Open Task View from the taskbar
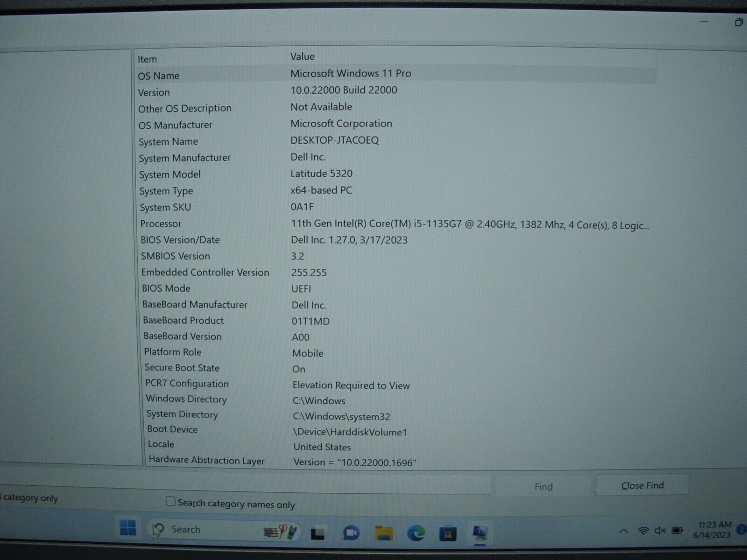Image resolution: width=747 pixels, height=560 pixels. pos(318,532)
